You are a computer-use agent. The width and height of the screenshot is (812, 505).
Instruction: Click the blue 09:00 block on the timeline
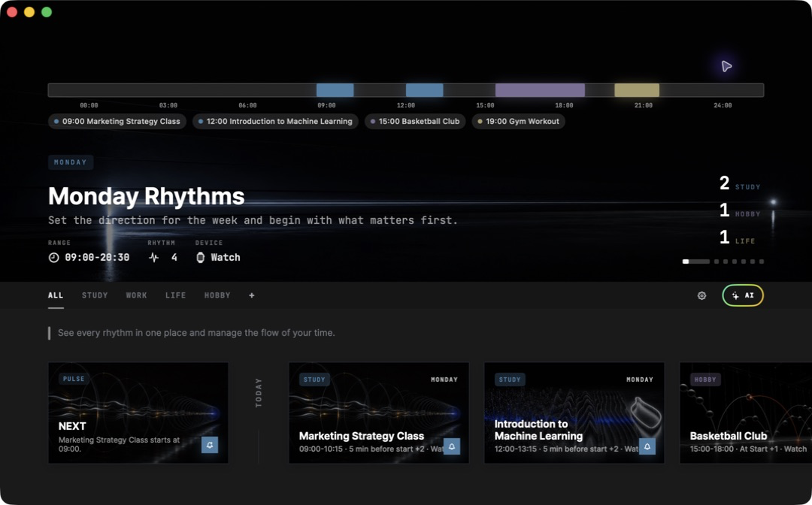[x=335, y=90]
